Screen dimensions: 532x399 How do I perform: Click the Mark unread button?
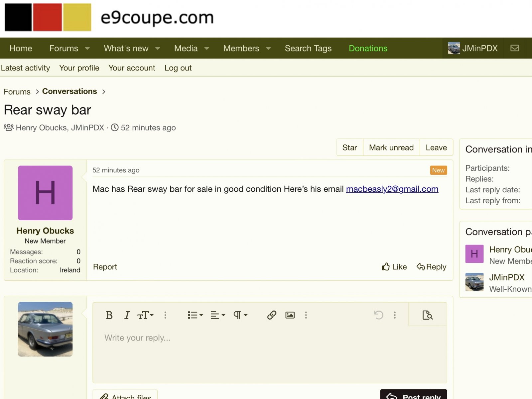[391, 148]
